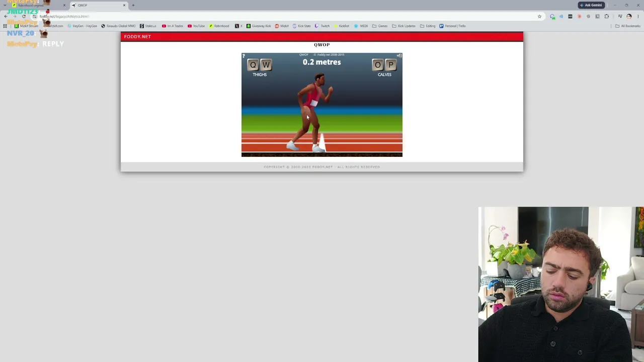The height and width of the screenshot is (362, 644).
Task: Click the side panel extension icon
Action: tap(597, 17)
